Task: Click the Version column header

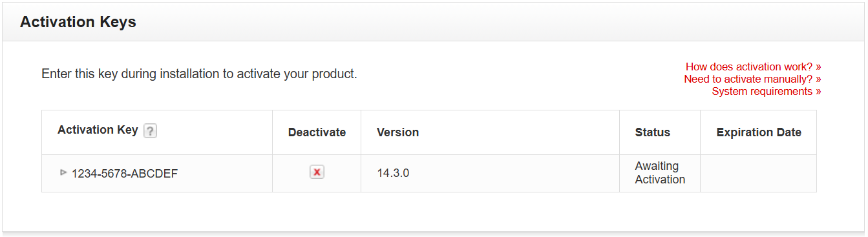Action: pyautogui.click(x=397, y=132)
